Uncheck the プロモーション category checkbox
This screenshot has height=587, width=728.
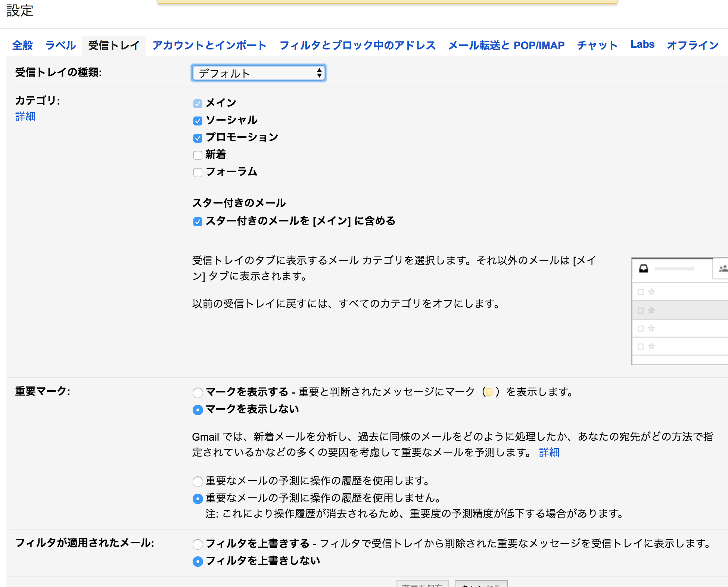click(198, 138)
